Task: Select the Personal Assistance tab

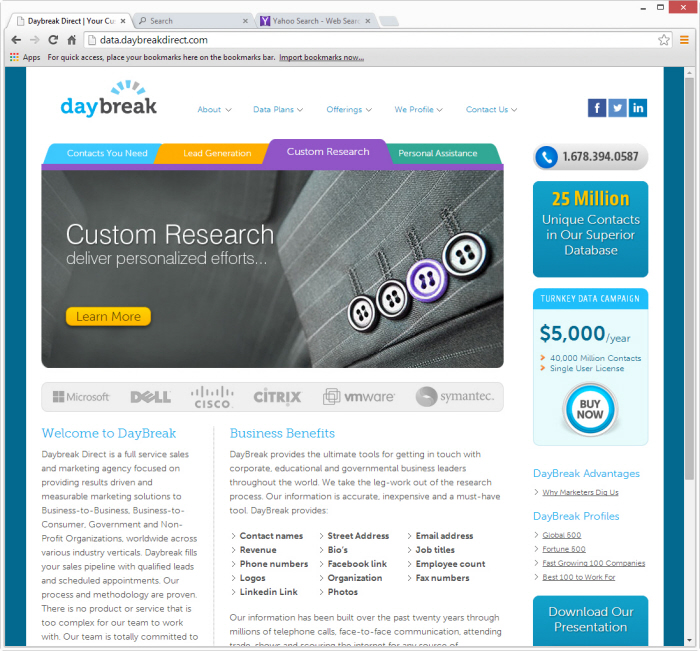Action: (x=437, y=153)
